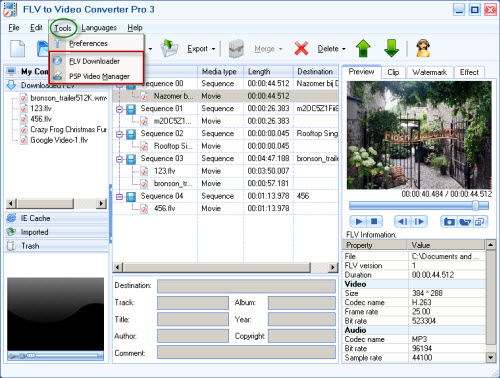Open the Help menu

(135, 28)
